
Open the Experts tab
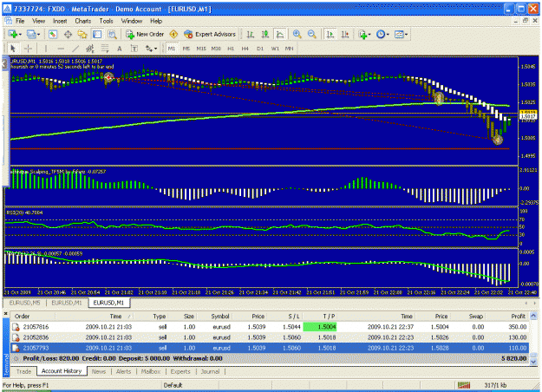[180, 371]
